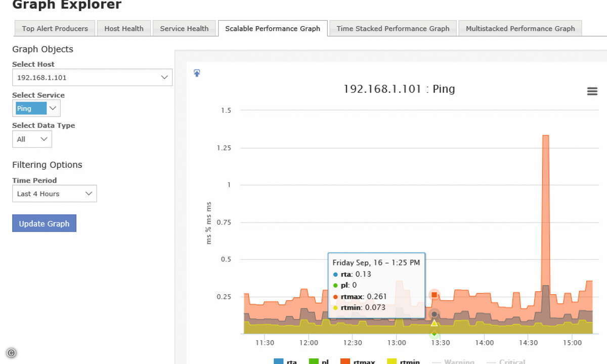The height and width of the screenshot is (364, 607).
Task: Click the Graph Explorer heading
Action: click(x=67, y=5)
